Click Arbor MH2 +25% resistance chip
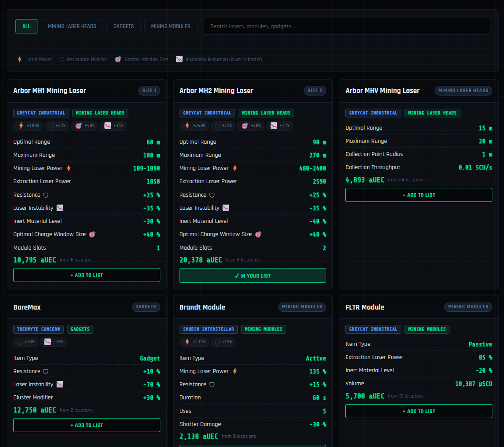This screenshot has width=504, height=447. click(223, 126)
